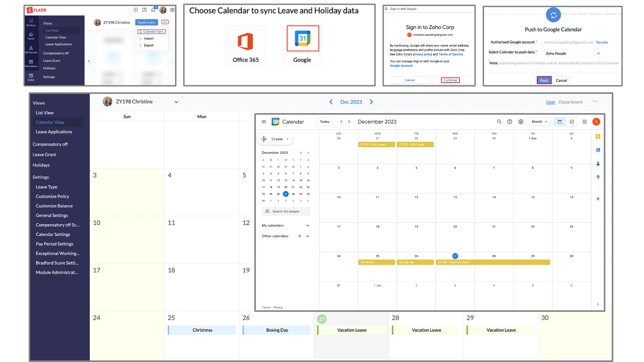Screen dimensions: 644x362
Task: Switch to tasks view toggle icon
Action: click(572, 122)
